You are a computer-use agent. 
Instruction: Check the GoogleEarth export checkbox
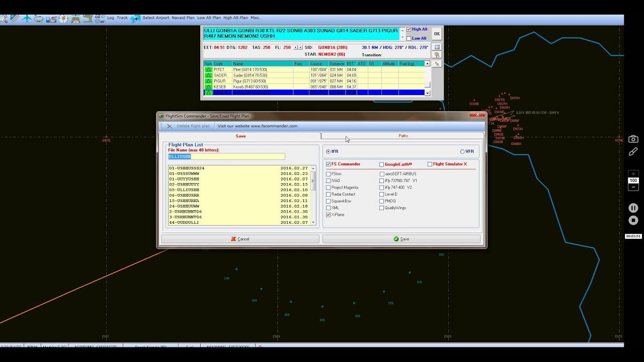click(381, 164)
